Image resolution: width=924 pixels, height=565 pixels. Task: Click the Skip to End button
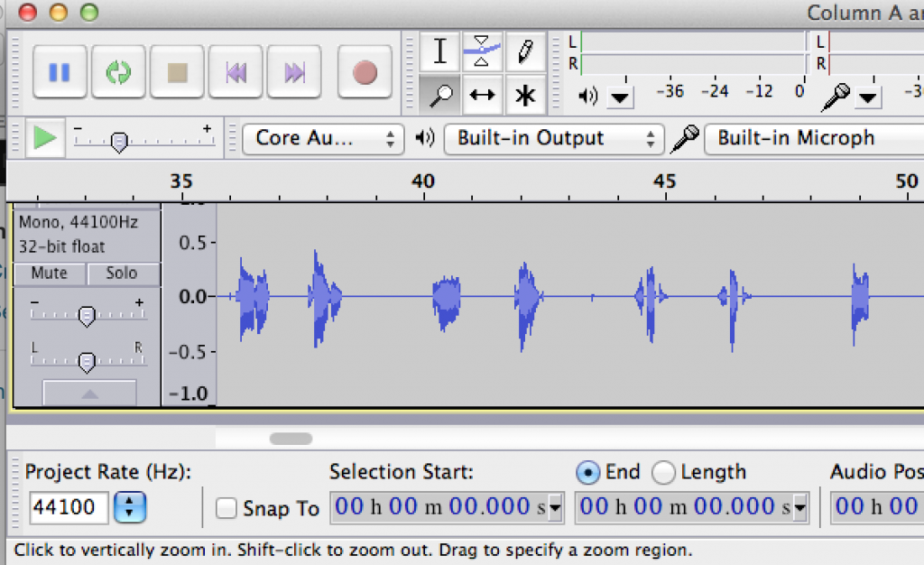point(294,72)
